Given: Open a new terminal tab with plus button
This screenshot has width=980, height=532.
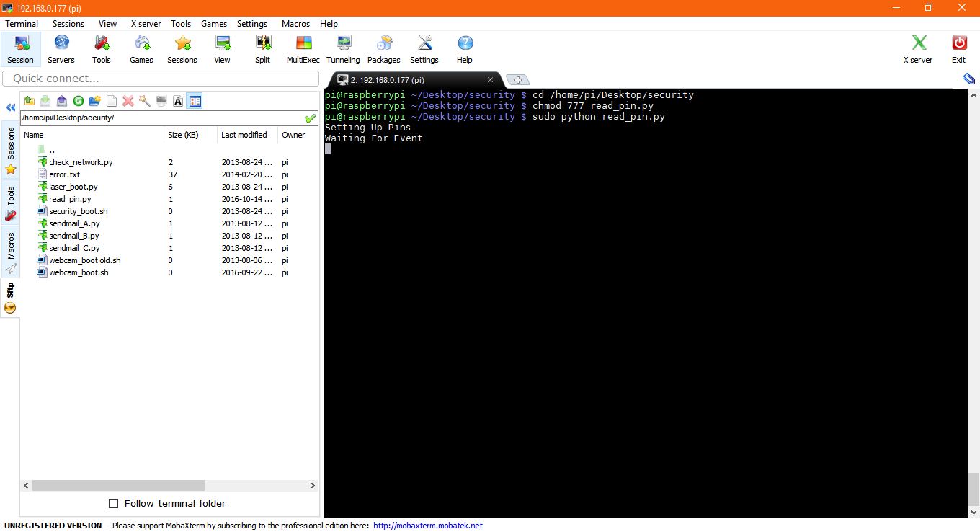Looking at the screenshot, I should (517, 80).
